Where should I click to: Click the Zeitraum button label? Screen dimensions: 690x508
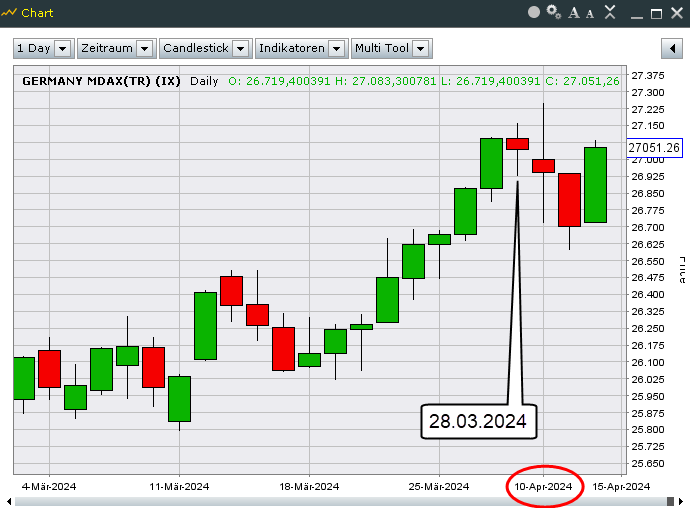[107, 48]
